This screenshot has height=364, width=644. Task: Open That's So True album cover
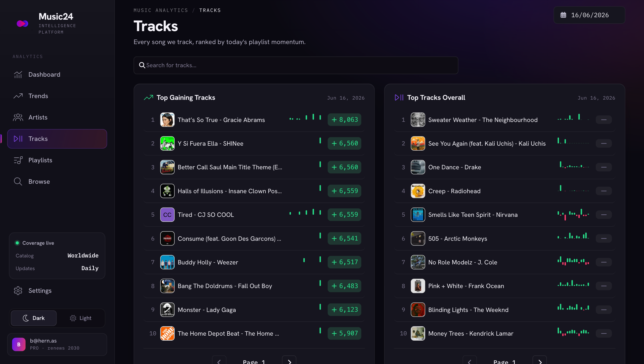coord(167,120)
